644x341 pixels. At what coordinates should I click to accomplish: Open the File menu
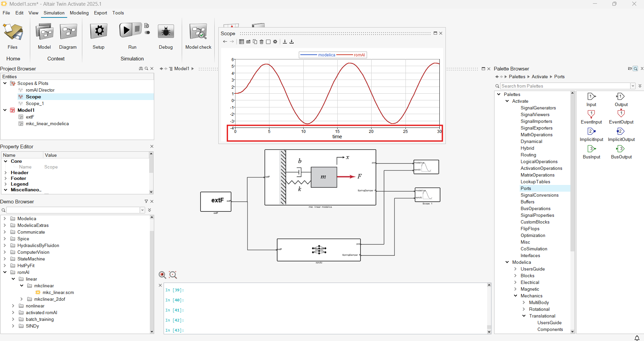point(6,13)
